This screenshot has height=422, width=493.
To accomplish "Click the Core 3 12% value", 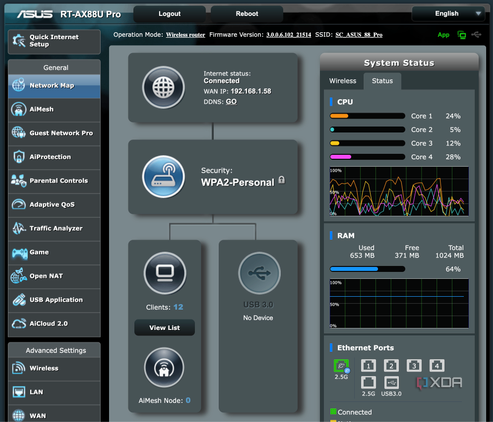I will [x=453, y=143].
